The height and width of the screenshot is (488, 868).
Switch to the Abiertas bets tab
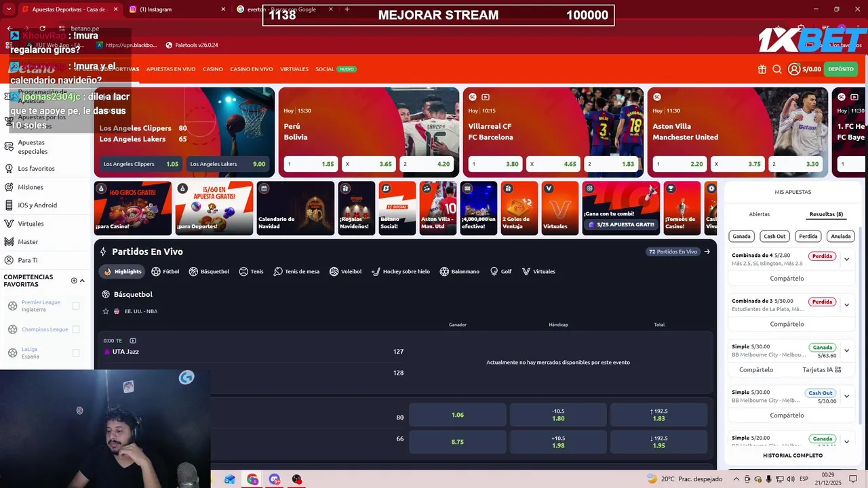pyautogui.click(x=759, y=214)
